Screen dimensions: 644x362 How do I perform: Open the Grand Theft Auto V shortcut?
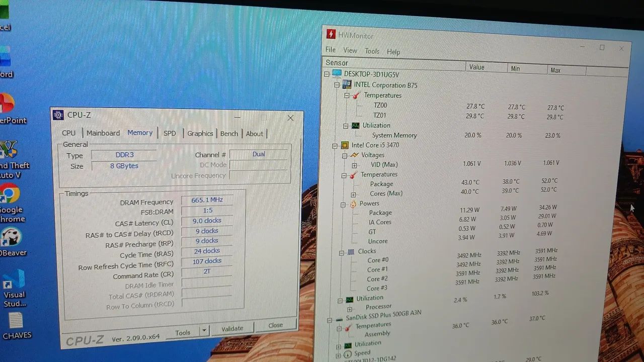point(12,160)
